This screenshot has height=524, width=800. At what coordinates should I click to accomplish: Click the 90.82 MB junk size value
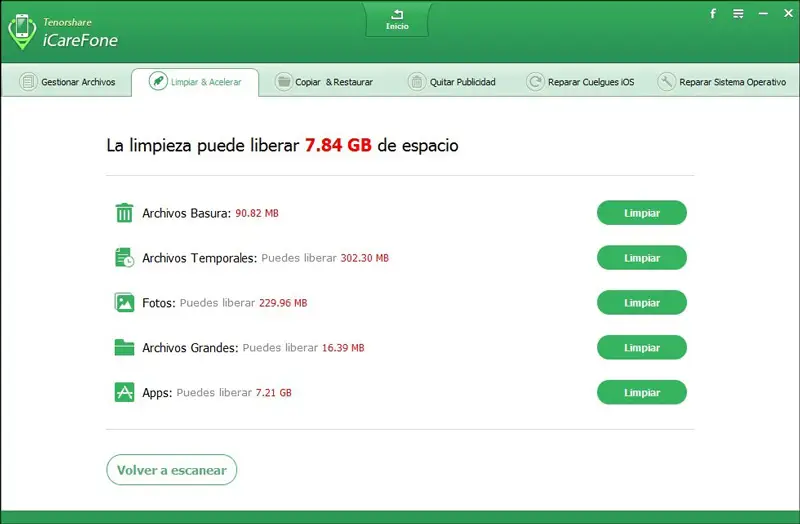pos(257,213)
